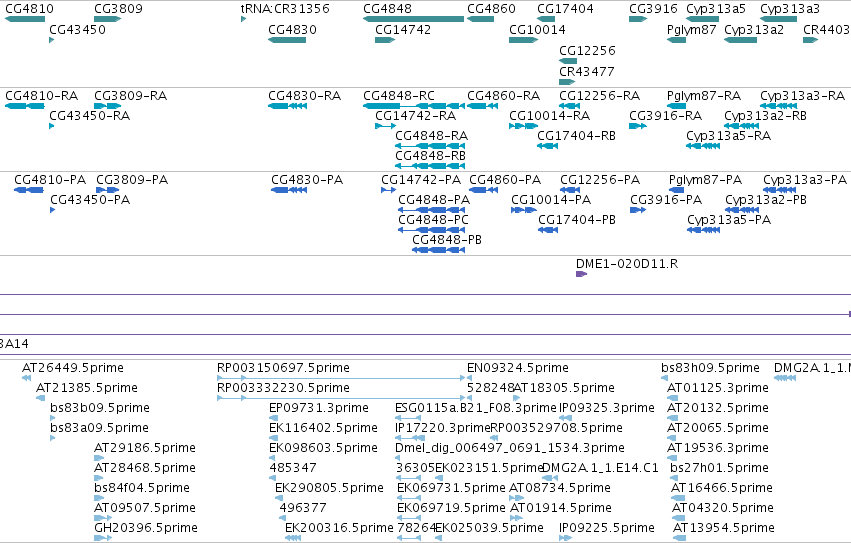The width and height of the screenshot is (851, 543).
Task: Click the CG4848-PC protein label
Action: click(x=433, y=220)
